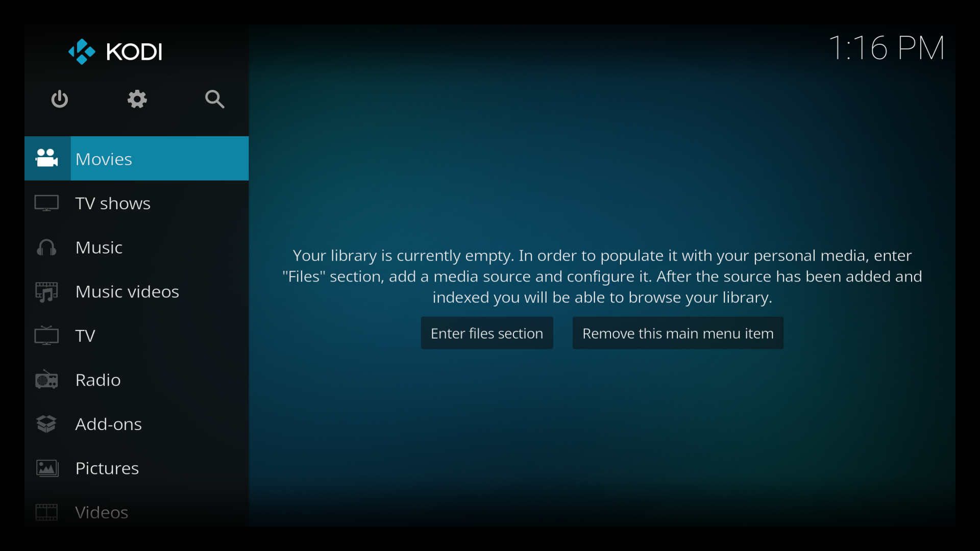Click the Music headphones icon
980x551 pixels.
click(x=46, y=247)
